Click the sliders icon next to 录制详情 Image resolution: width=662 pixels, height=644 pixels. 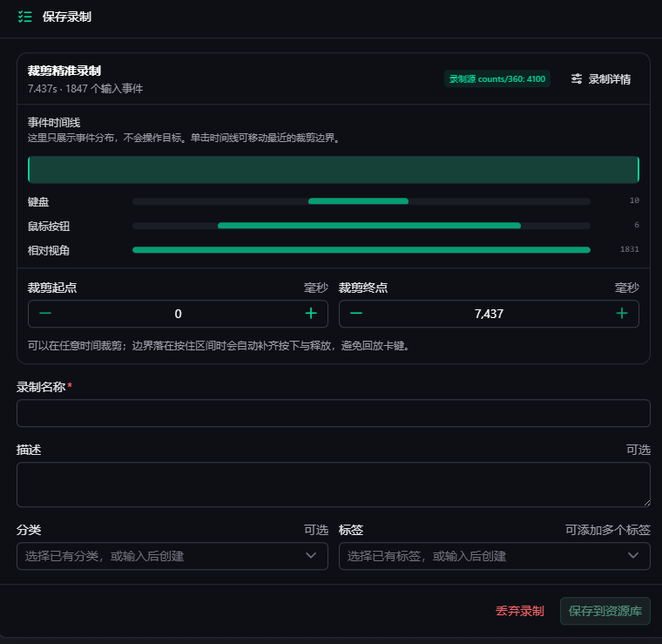coord(577,79)
